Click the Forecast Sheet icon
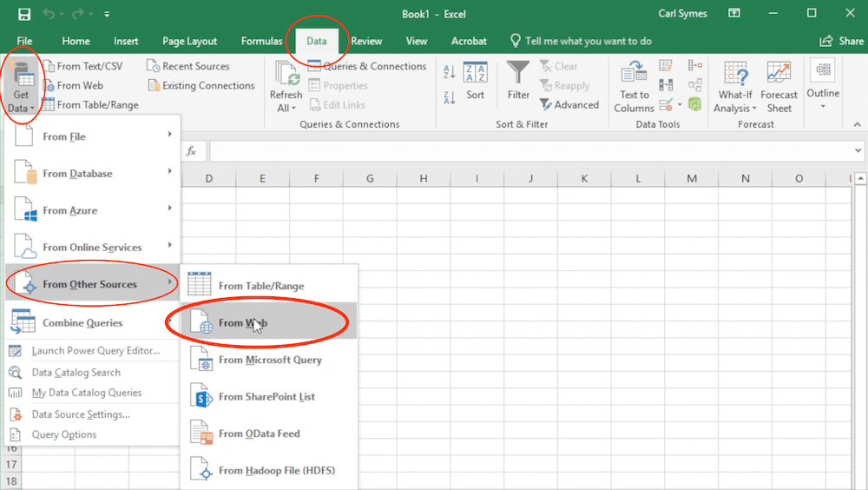Viewport: 868px width, 490px height. pyautogui.click(x=779, y=87)
